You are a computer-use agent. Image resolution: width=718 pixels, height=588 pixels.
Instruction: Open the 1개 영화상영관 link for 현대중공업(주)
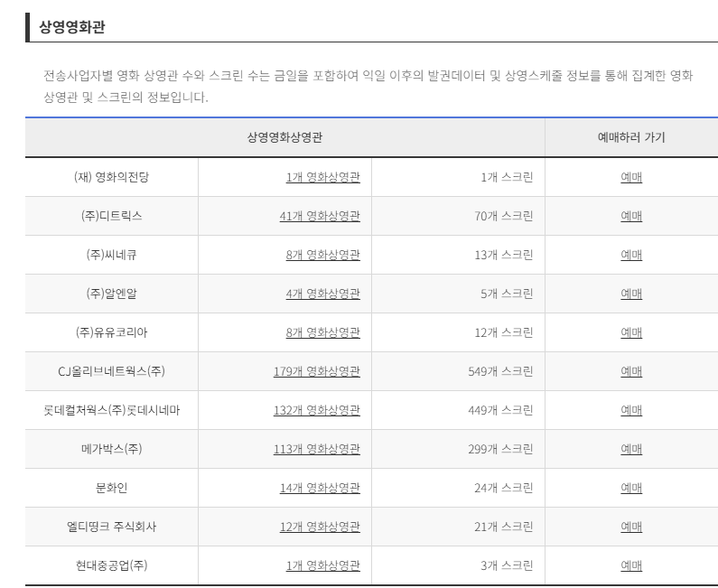(x=322, y=565)
